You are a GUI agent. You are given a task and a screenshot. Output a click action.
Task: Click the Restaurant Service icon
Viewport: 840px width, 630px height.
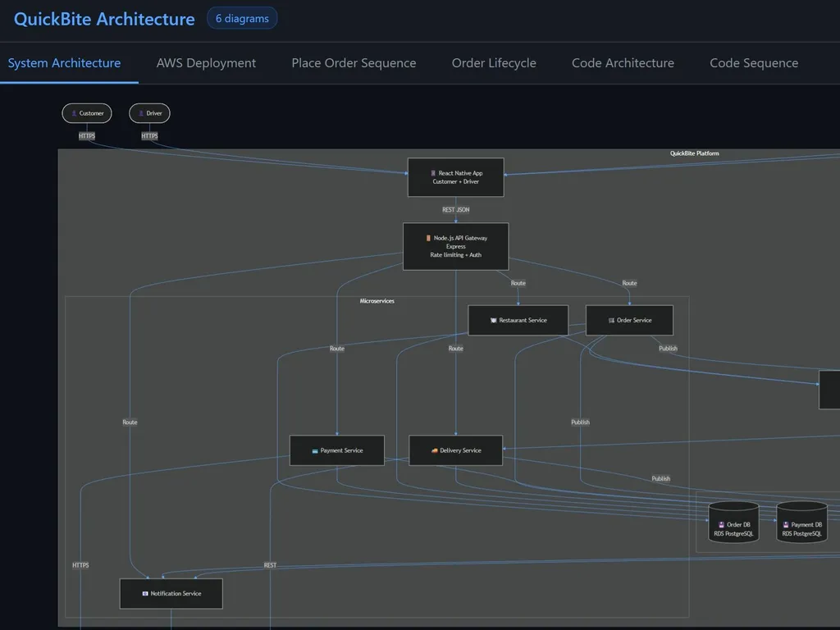(x=493, y=321)
